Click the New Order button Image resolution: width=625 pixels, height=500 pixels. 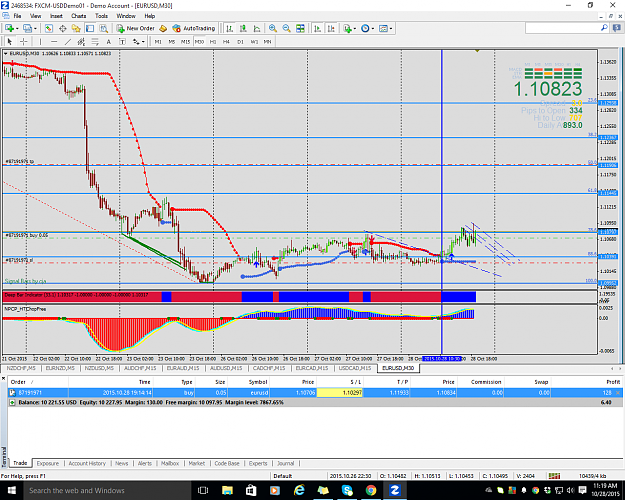click(x=135, y=28)
